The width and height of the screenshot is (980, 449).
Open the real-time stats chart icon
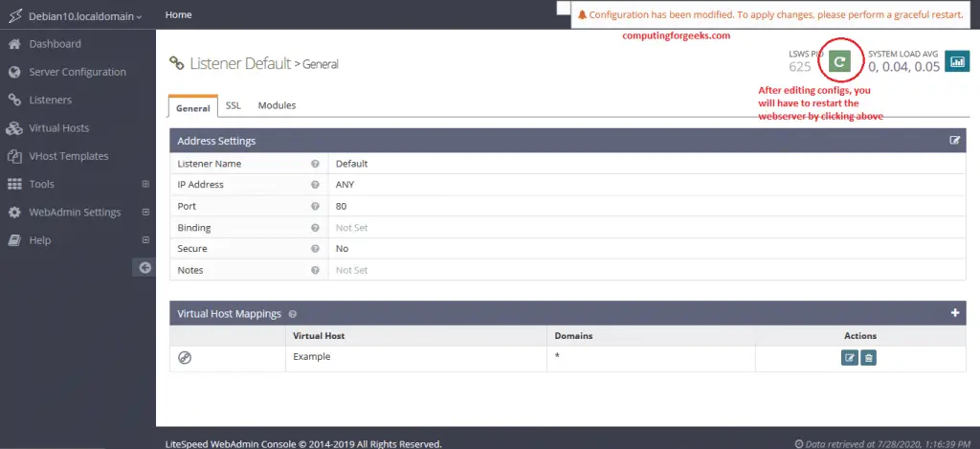957,61
